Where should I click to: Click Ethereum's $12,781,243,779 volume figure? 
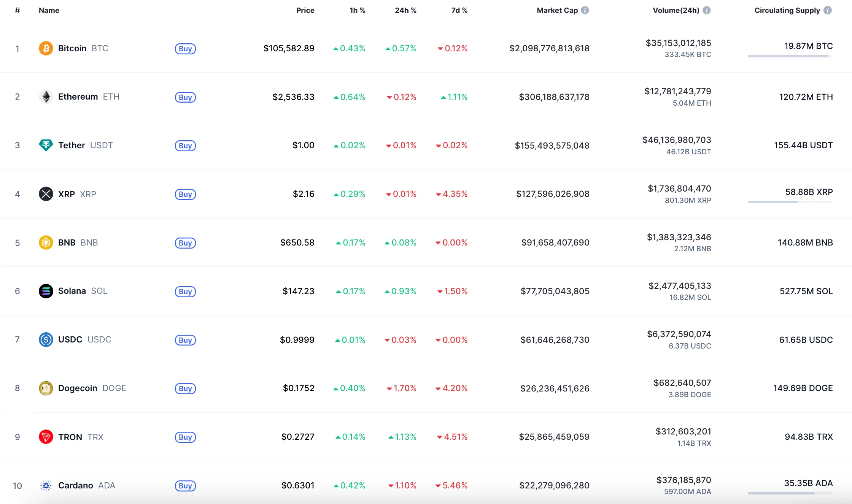pyautogui.click(x=677, y=91)
